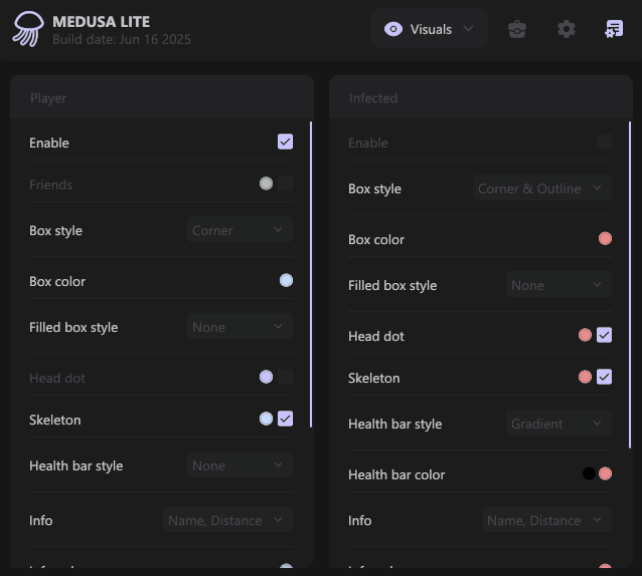Click the Infected Head dot color swatch
642x576 pixels.
pyautogui.click(x=585, y=335)
